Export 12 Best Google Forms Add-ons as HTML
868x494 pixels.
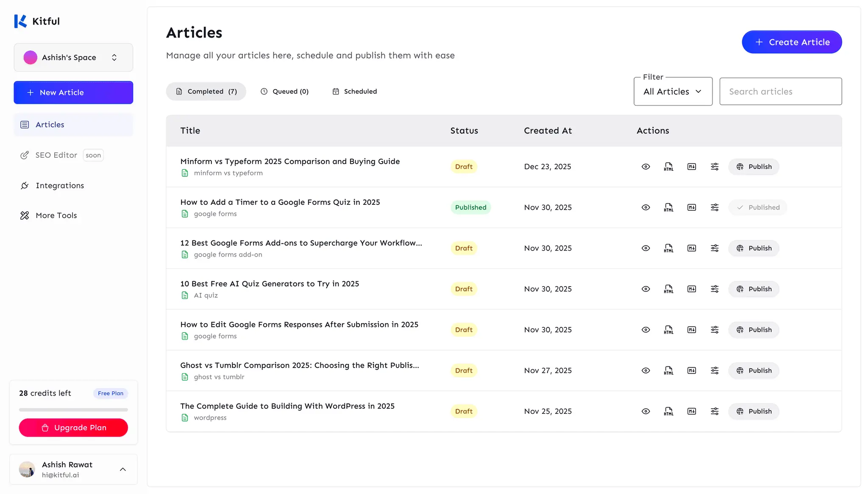(x=668, y=248)
